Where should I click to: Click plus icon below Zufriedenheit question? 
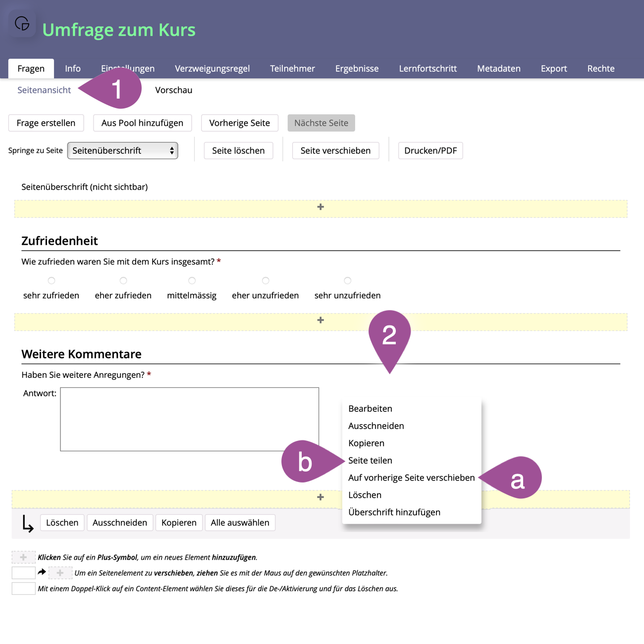[321, 321]
